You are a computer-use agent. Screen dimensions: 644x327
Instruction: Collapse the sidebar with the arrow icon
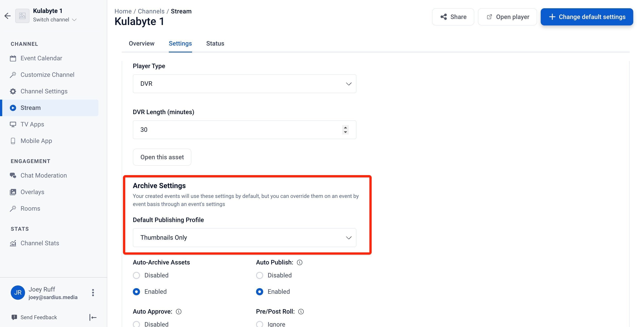(93, 317)
